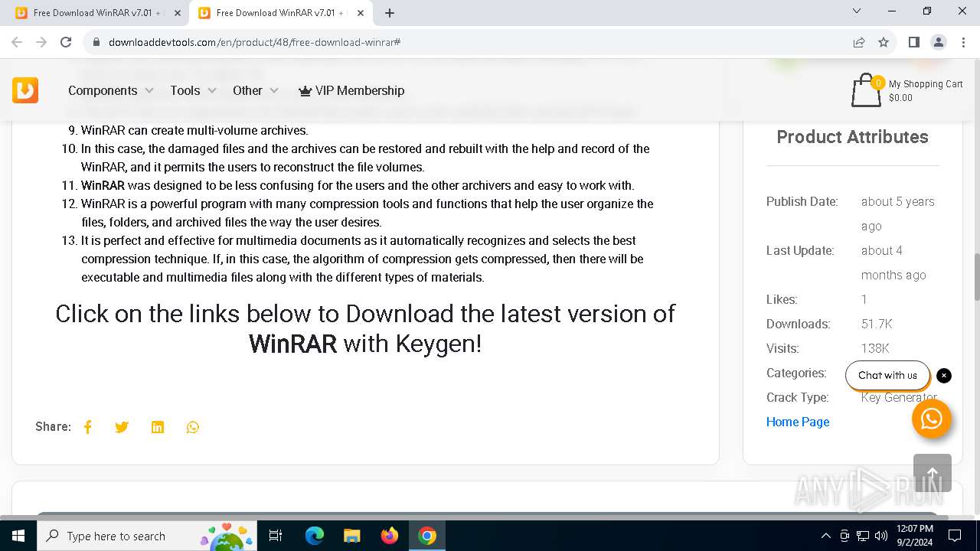Open the volume control in system tray
This screenshot has height=551, width=980.
(881, 536)
